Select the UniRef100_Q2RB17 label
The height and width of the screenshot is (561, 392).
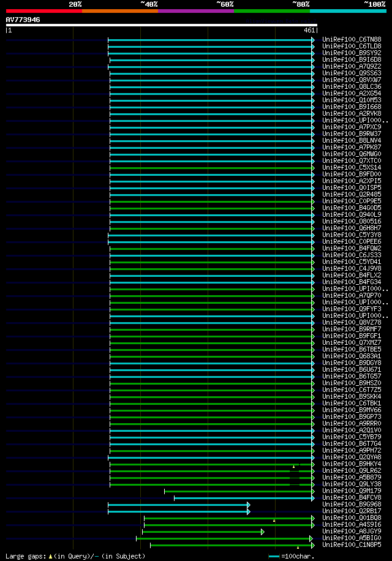pos(352,511)
